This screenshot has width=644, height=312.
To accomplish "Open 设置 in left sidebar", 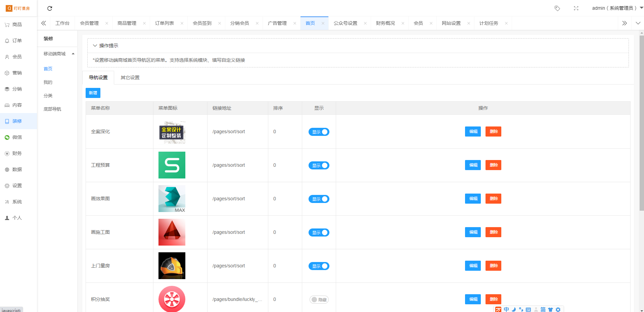I will [18, 186].
